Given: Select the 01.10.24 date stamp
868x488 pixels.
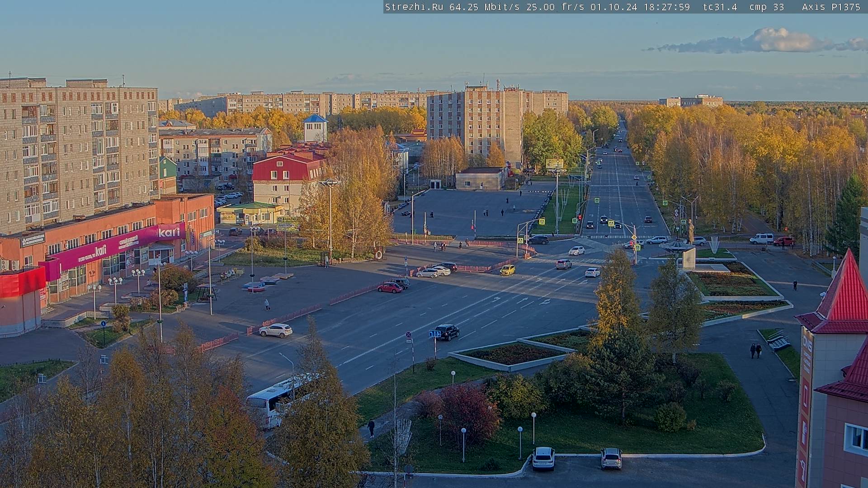Looking at the screenshot, I should (x=613, y=7).
